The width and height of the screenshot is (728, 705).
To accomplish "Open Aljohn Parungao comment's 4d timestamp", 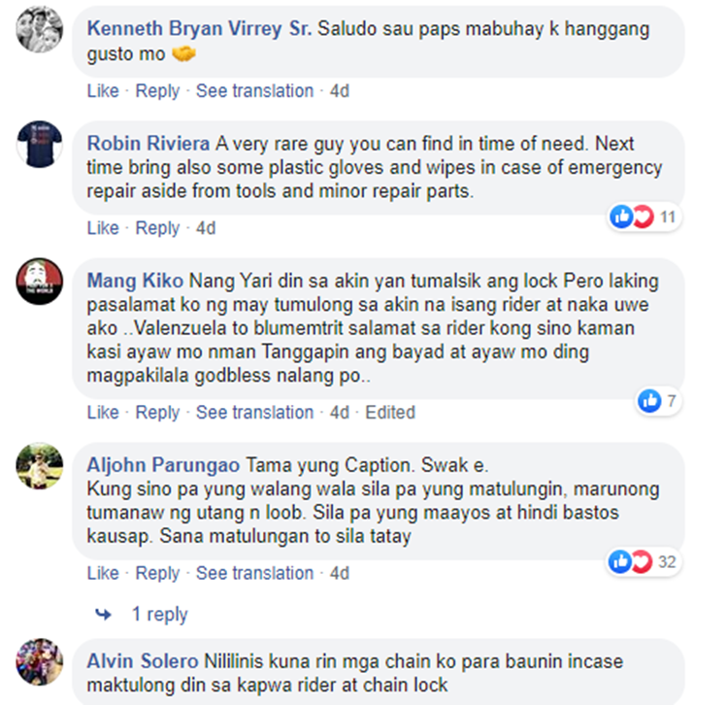I will (340, 573).
